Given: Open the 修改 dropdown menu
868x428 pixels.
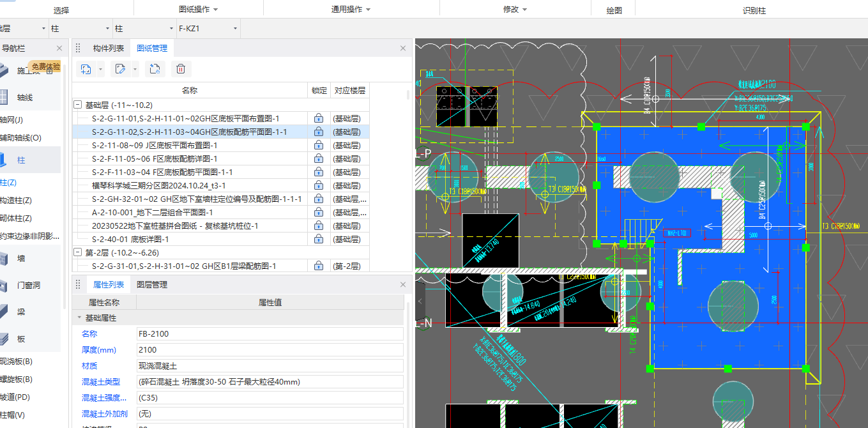Looking at the screenshot, I should click(x=515, y=10).
